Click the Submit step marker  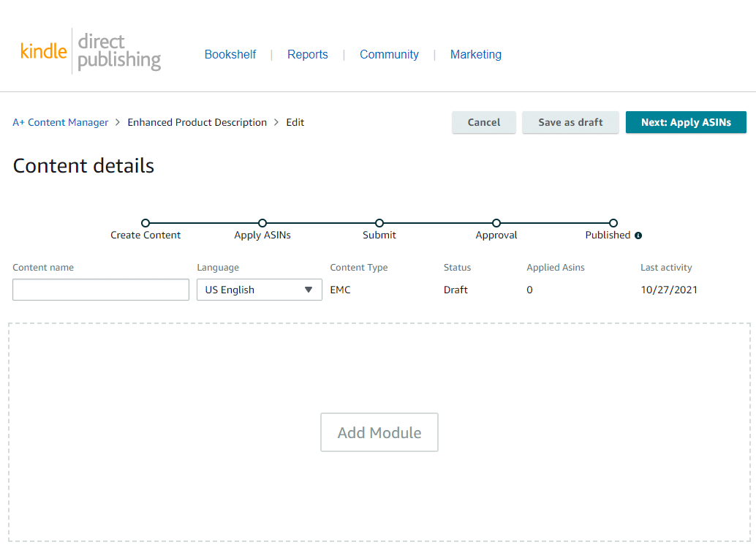coord(379,223)
